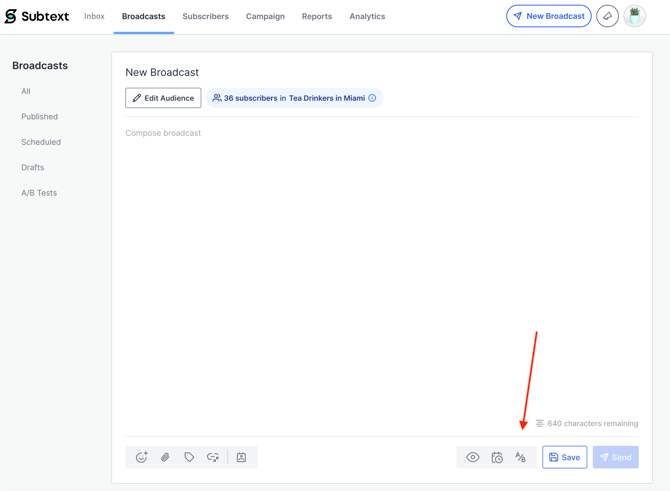Show All broadcasts in sidebar
Image resolution: width=670 pixels, height=491 pixels.
pyautogui.click(x=26, y=91)
